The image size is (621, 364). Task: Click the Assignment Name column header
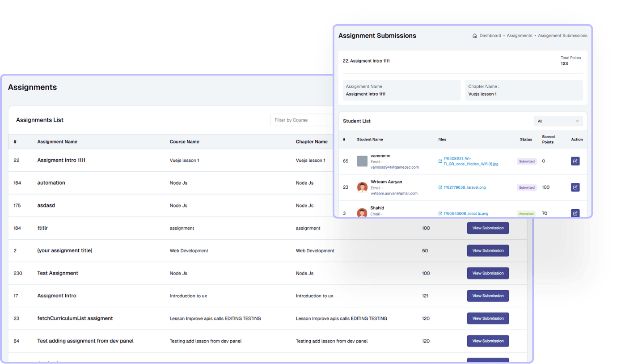tap(57, 142)
